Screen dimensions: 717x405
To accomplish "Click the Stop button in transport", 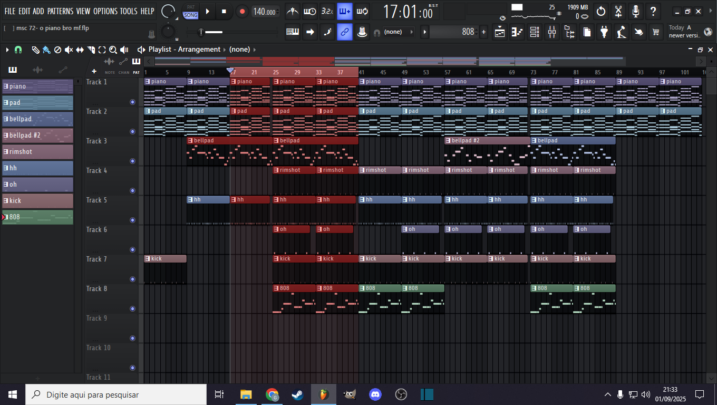I will 224,11.
